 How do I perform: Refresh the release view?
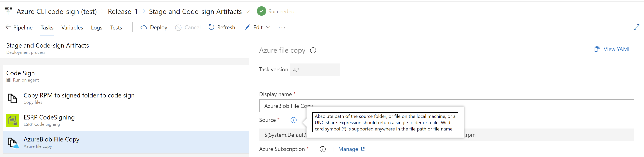pos(222,28)
